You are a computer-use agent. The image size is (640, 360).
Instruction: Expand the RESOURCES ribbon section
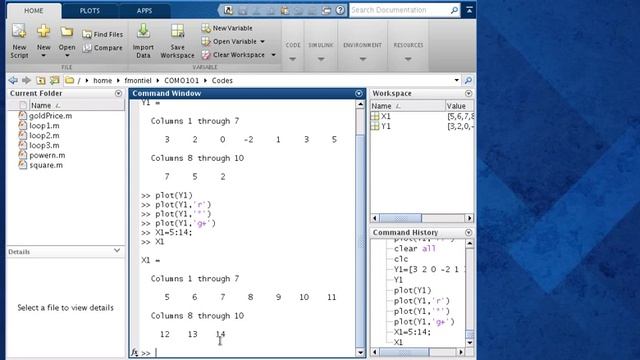pyautogui.click(x=408, y=59)
